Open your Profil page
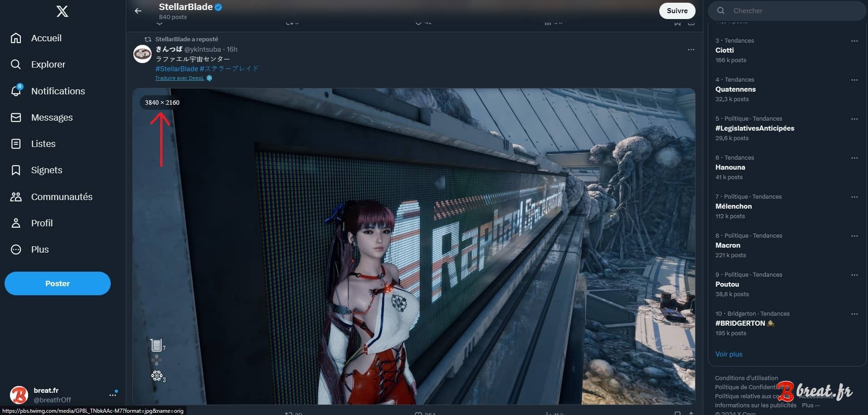This screenshot has height=415, width=868. (41, 223)
